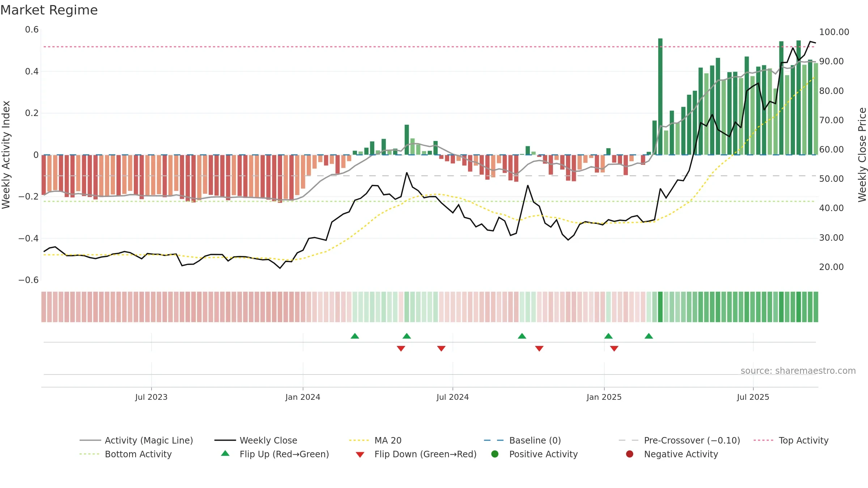Click the −0.6 activity axis label
This screenshot has width=868, height=488.
pyautogui.click(x=28, y=280)
